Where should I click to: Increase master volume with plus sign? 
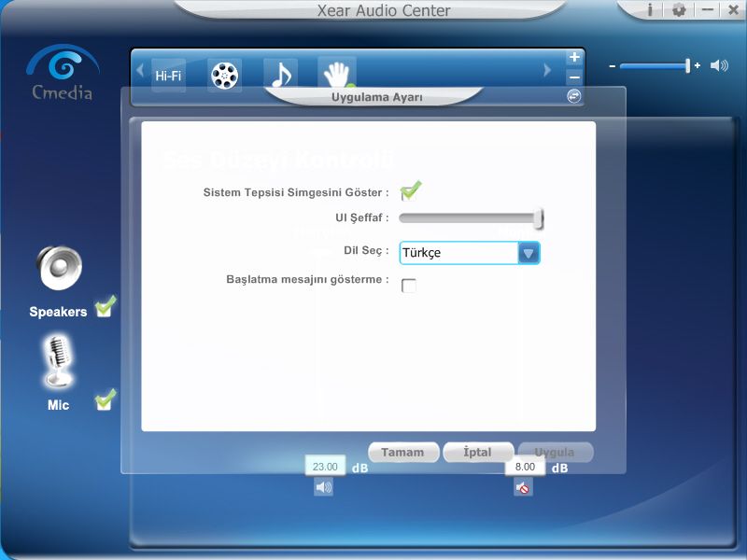point(698,65)
